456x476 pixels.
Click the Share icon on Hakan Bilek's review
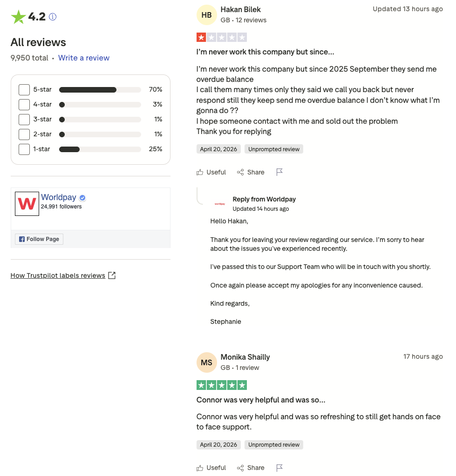(240, 172)
